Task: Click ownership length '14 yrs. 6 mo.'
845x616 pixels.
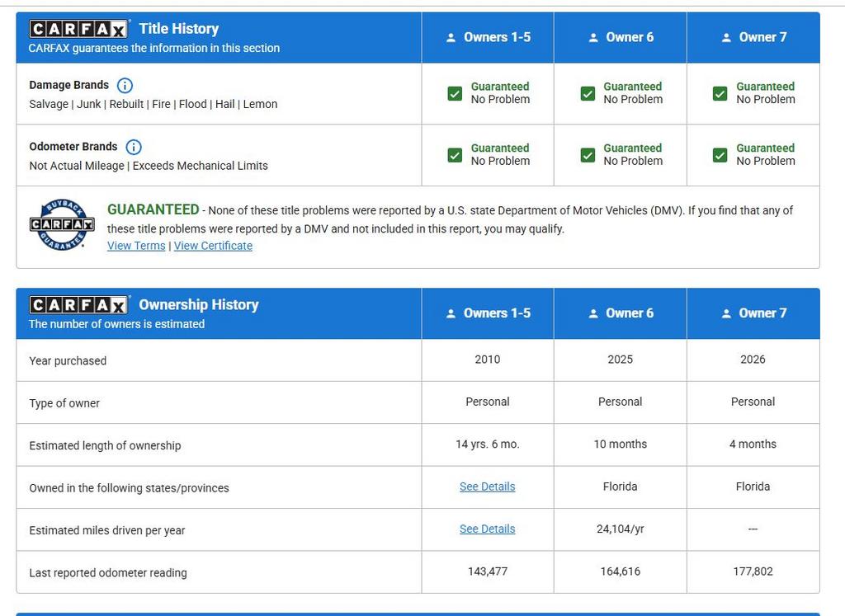Action: point(487,444)
